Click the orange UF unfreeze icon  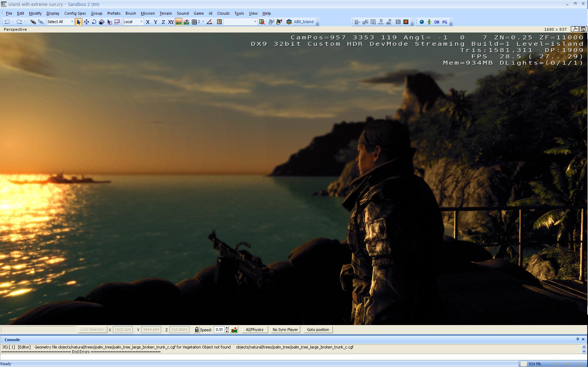click(x=406, y=22)
